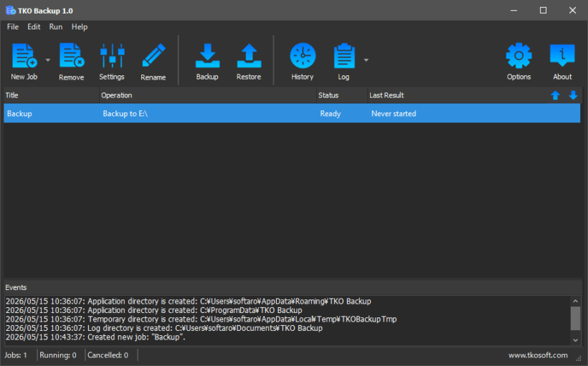This screenshot has height=366, width=588.
Task: Click 'Created new job: "Backup"' event line
Action: click(x=95, y=337)
